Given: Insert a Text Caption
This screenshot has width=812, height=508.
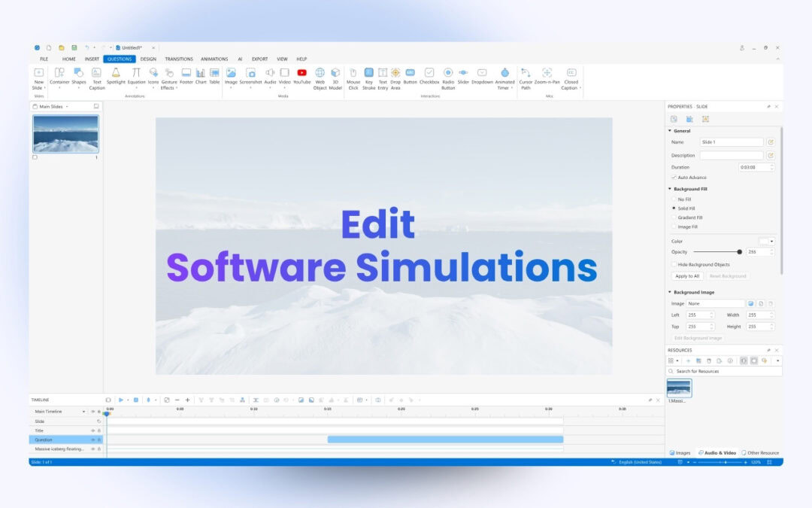Looking at the screenshot, I should click(96, 79).
